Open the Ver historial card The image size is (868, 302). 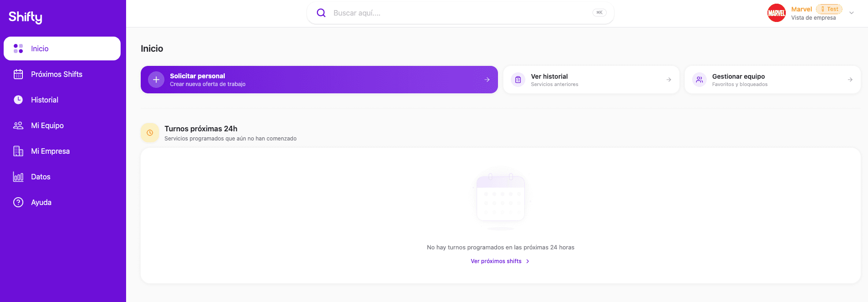pos(591,80)
